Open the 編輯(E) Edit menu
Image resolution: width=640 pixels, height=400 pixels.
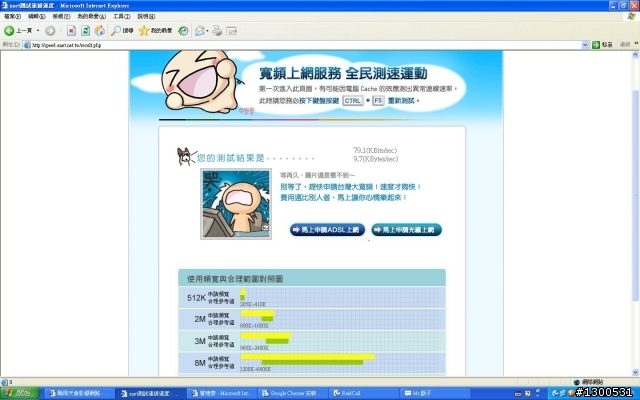(x=37, y=16)
